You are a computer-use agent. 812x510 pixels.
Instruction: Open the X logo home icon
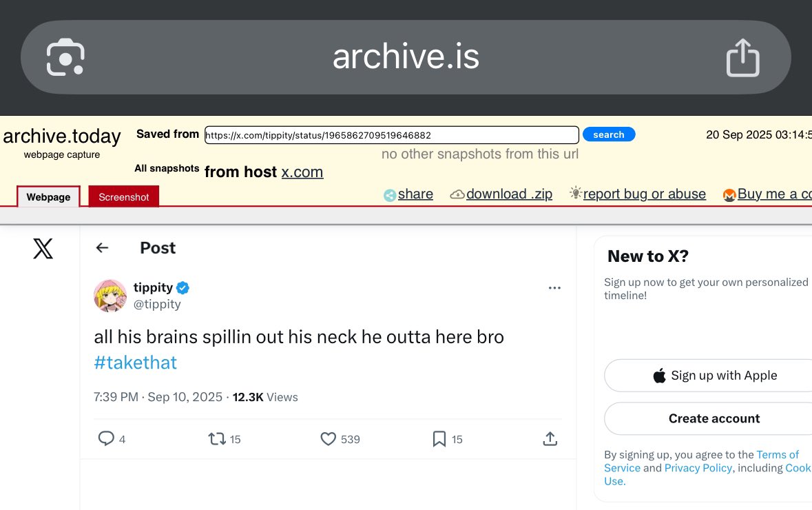pos(43,249)
